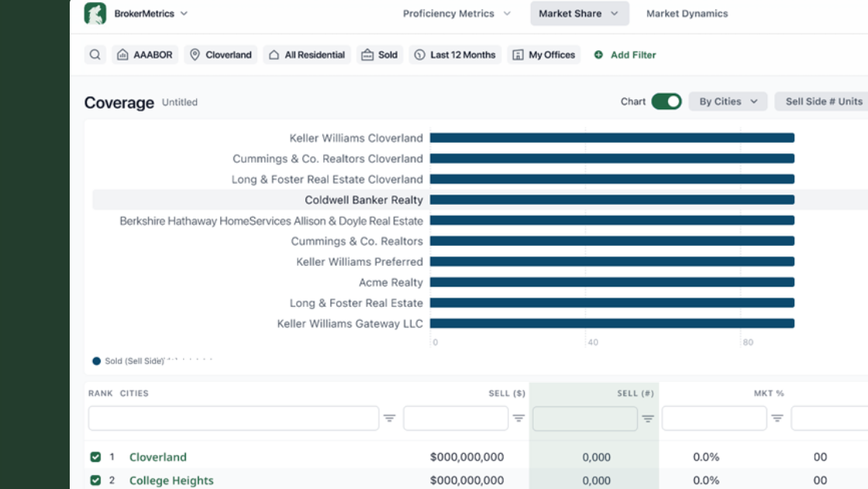Open the College Heights city link

coord(171,480)
